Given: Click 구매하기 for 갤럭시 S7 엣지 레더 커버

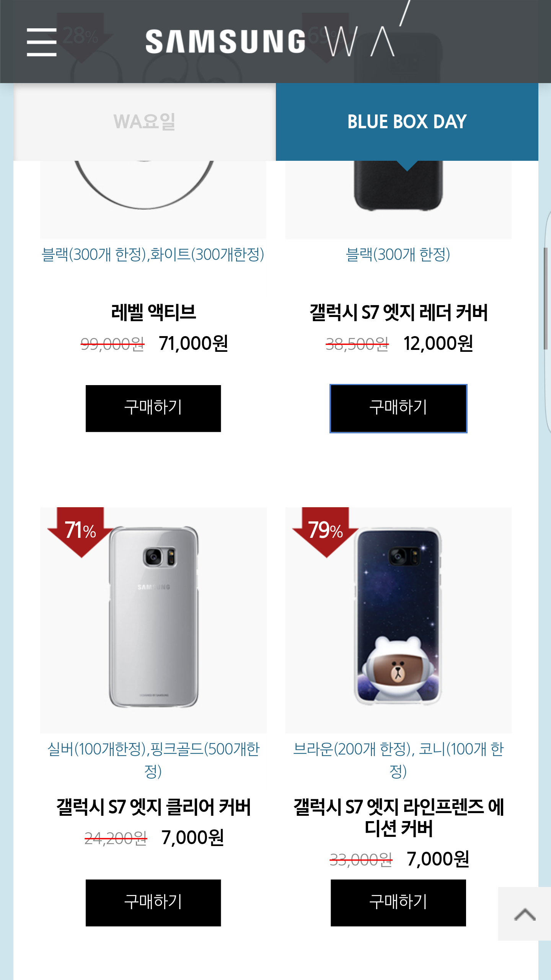Looking at the screenshot, I should click(398, 408).
